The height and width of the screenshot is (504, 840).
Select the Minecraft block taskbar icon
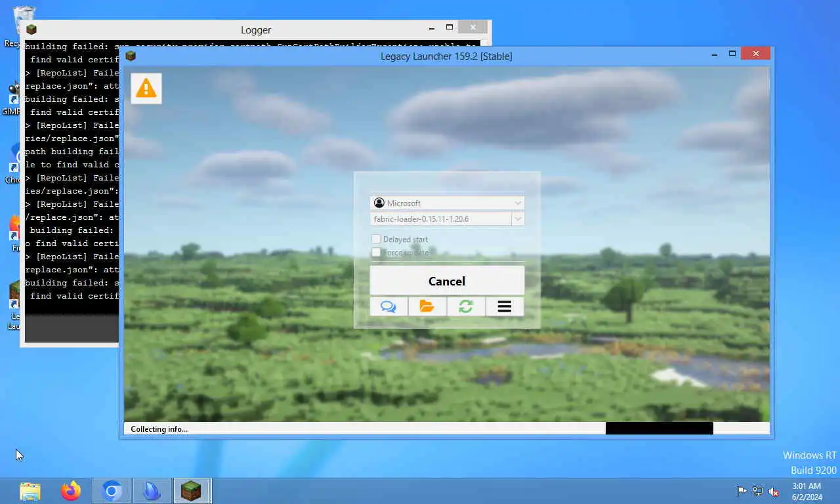(x=191, y=491)
